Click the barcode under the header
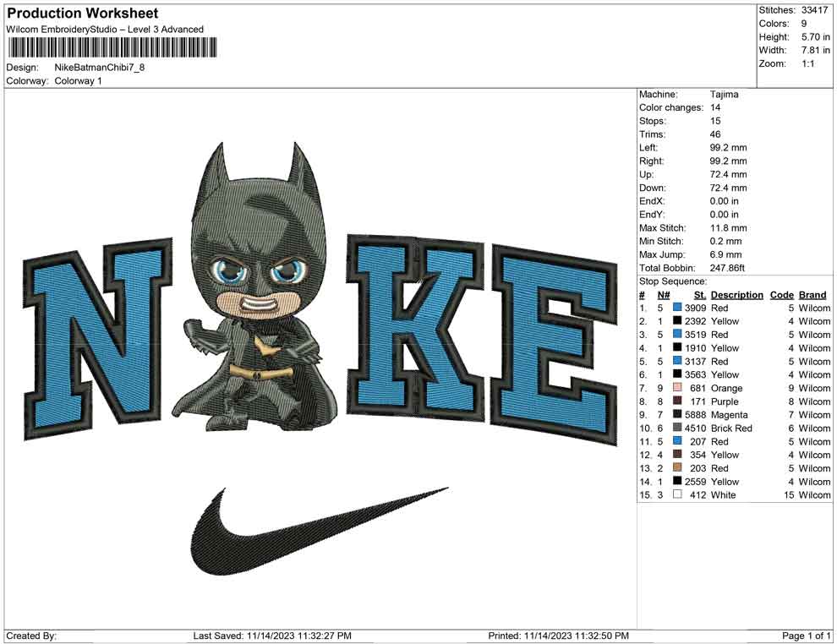The image size is (837, 644). point(112,47)
